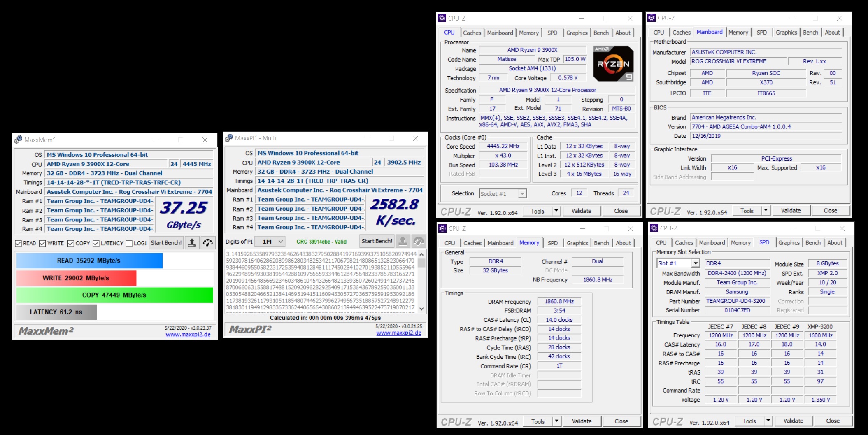This screenshot has height=435, width=868.
Task: Switch to Caches tab in CPU tab window
Action: (x=472, y=33)
